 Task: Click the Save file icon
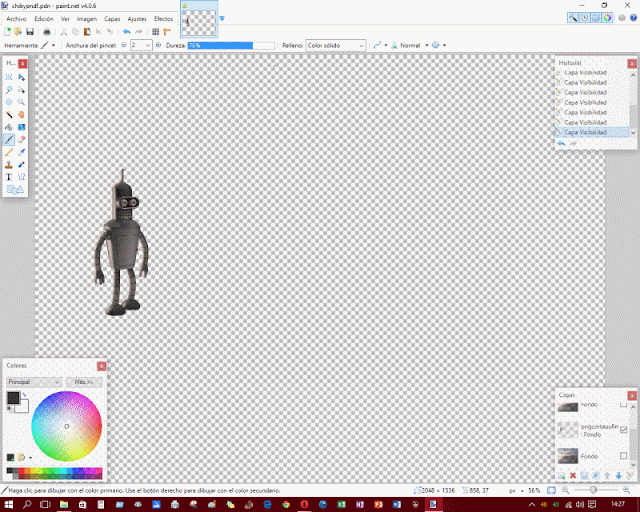tap(31, 32)
